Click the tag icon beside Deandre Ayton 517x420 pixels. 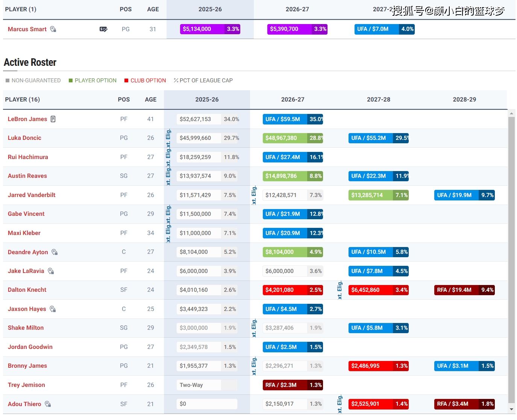(x=55, y=252)
